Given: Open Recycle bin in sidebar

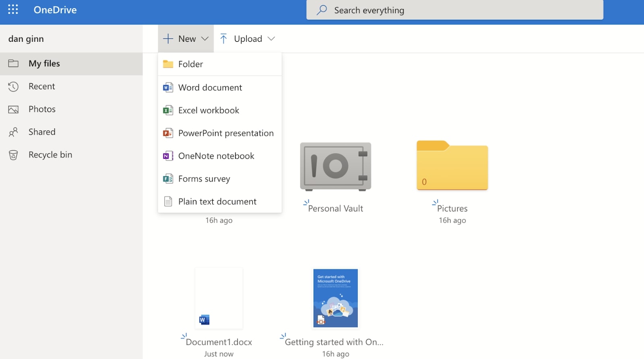Looking at the screenshot, I should coord(71,155).
